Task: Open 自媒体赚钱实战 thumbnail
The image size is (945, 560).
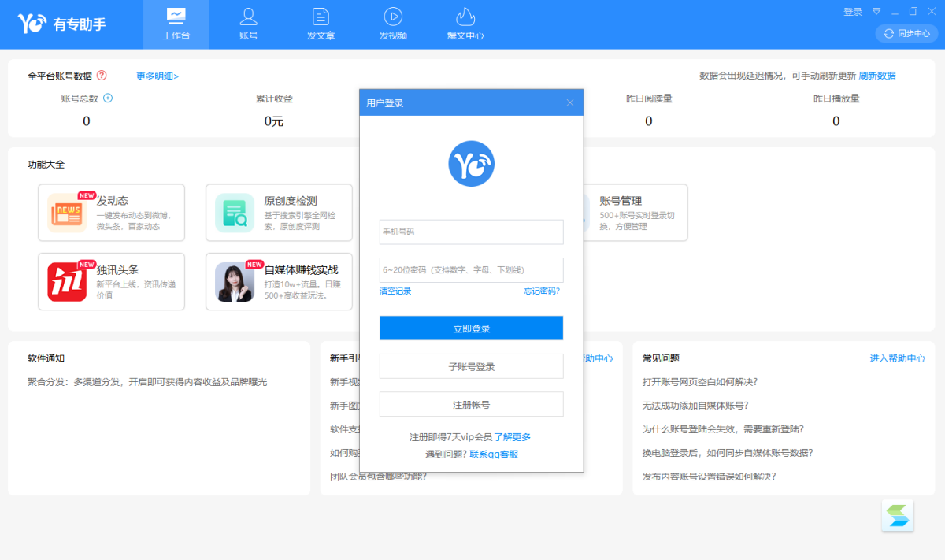Action: coord(235,282)
